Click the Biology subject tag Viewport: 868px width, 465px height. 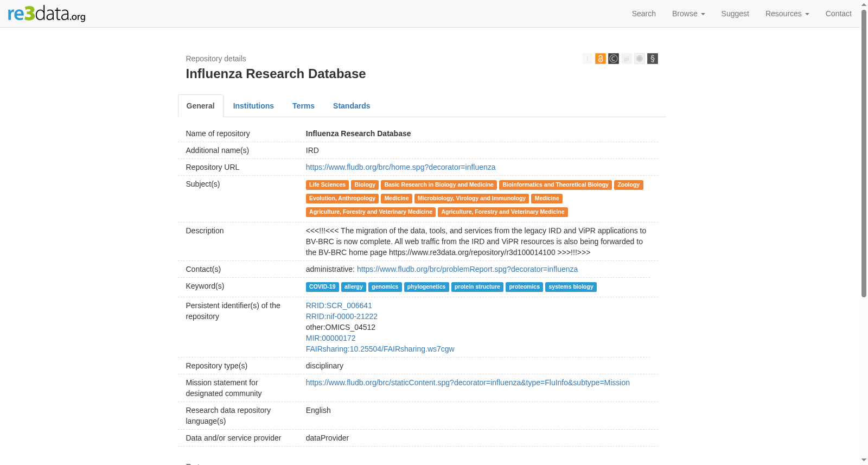pyautogui.click(x=365, y=185)
